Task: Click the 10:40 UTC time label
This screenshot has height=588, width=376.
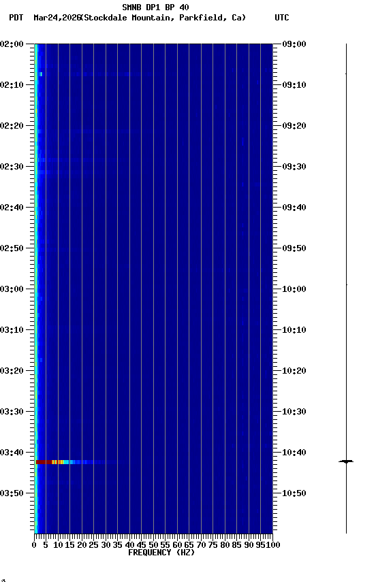Action: (294, 453)
